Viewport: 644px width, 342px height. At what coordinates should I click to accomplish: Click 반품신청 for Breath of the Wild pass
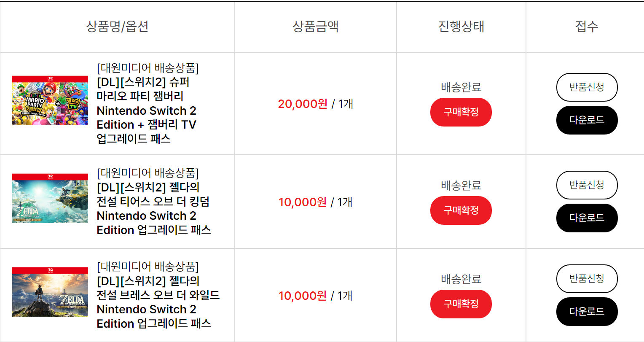coord(587,278)
